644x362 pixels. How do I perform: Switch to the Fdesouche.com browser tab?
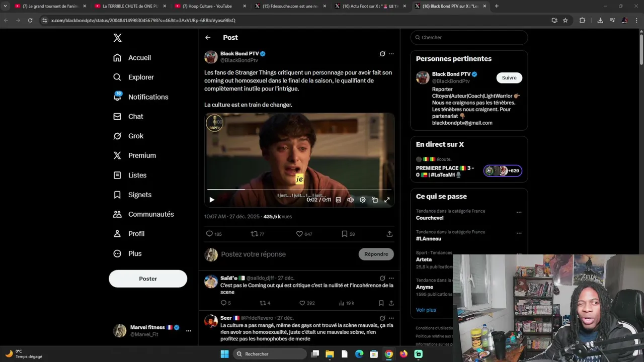[x=290, y=6]
